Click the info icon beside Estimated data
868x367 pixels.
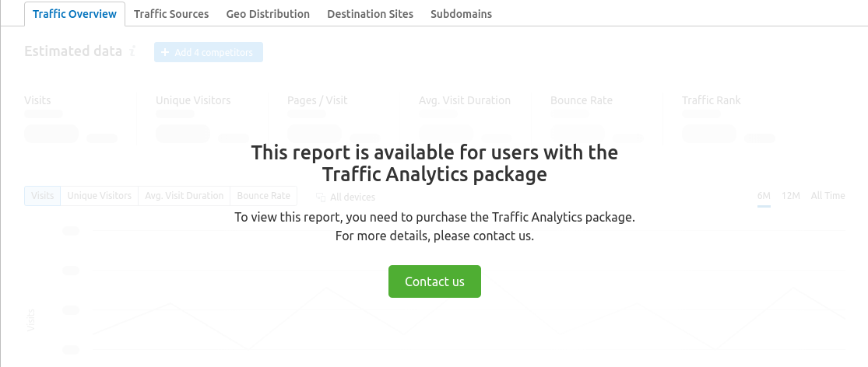pos(132,51)
